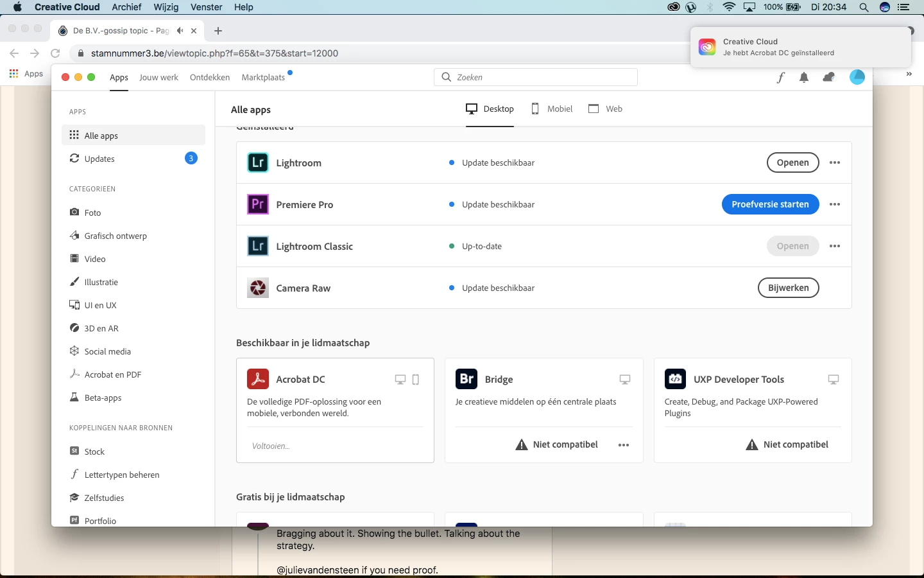Open the account profile avatar

coord(857,77)
